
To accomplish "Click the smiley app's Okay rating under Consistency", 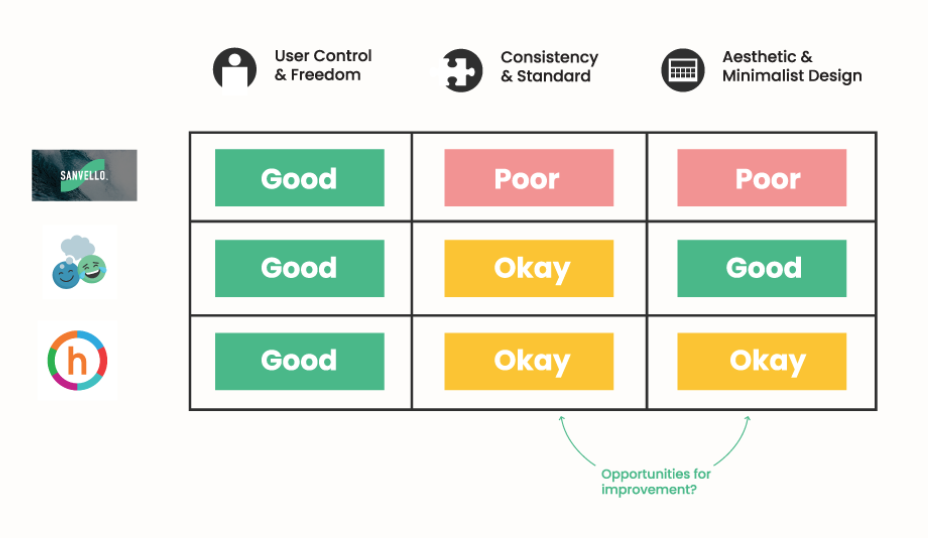I will tap(528, 268).
